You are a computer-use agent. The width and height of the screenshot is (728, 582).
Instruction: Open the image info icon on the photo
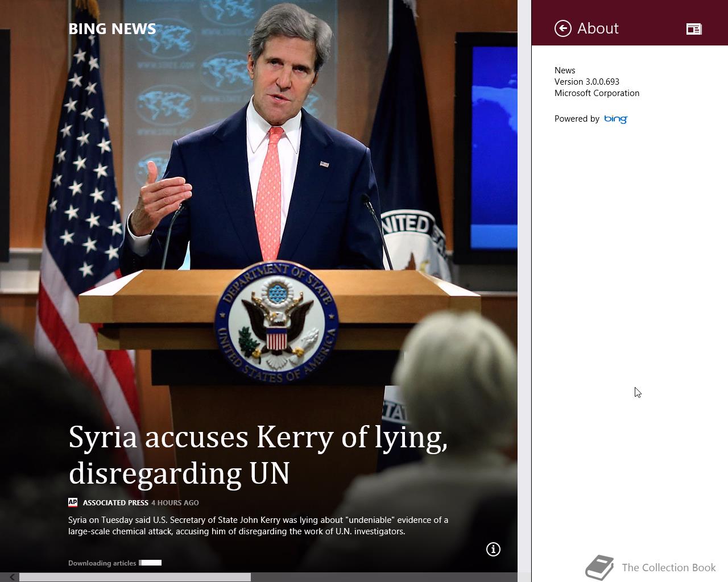point(493,549)
